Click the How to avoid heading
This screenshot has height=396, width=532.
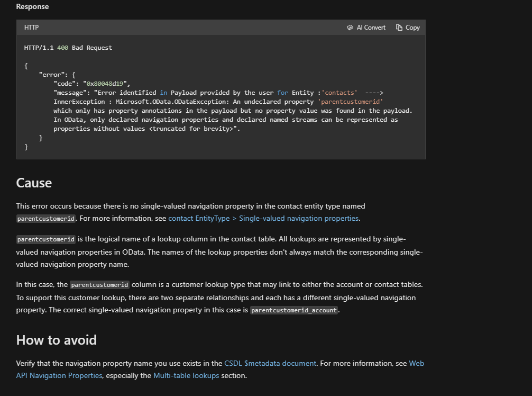pyautogui.click(x=56, y=340)
